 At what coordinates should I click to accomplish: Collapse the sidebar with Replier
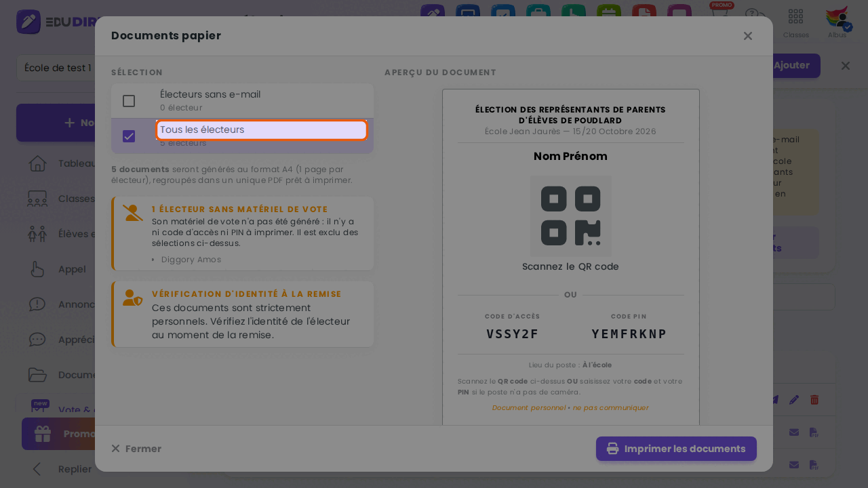coord(61,469)
